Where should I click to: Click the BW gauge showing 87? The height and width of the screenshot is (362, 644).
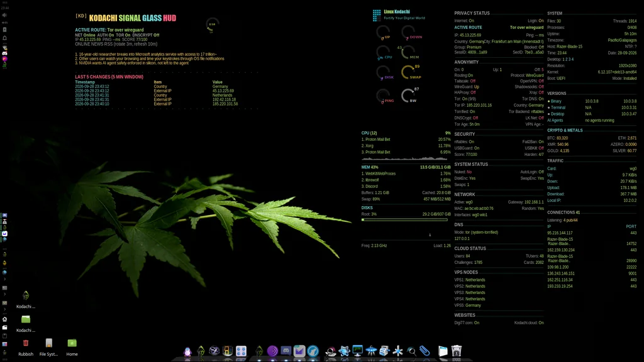pyautogui.click(x=409, y=96)
